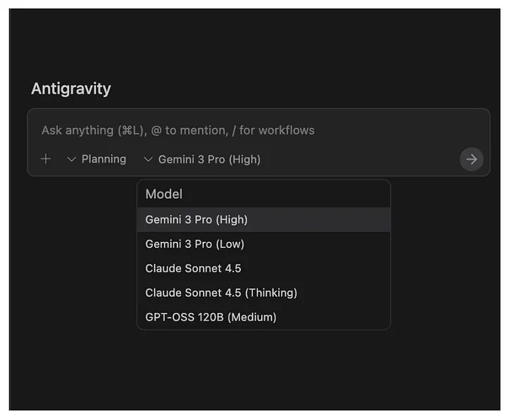Viewport: 507px width, 420px height.
Task: Click the chevron icon before the selected model name
Action: coord(148,160)
